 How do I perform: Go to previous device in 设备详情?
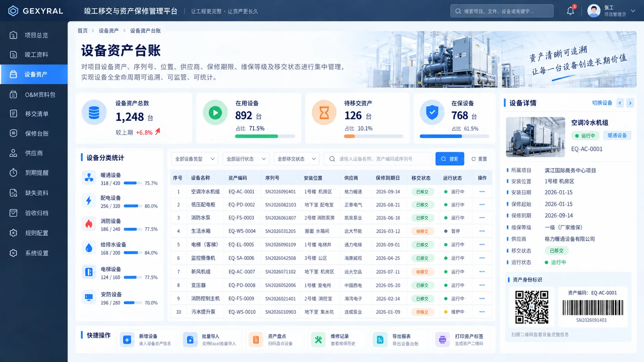[x=620, y=103]
